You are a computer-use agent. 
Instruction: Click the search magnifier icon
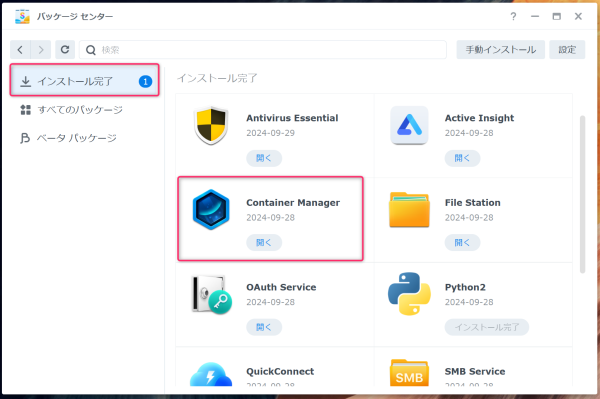coord(91,50)
